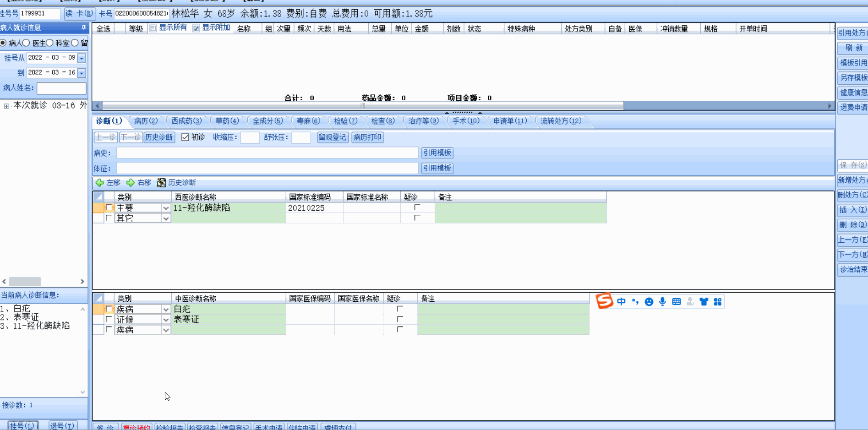
Task: Tick the 疑诊 checkbox in the 表寒证 row
Action: point(400,319)
